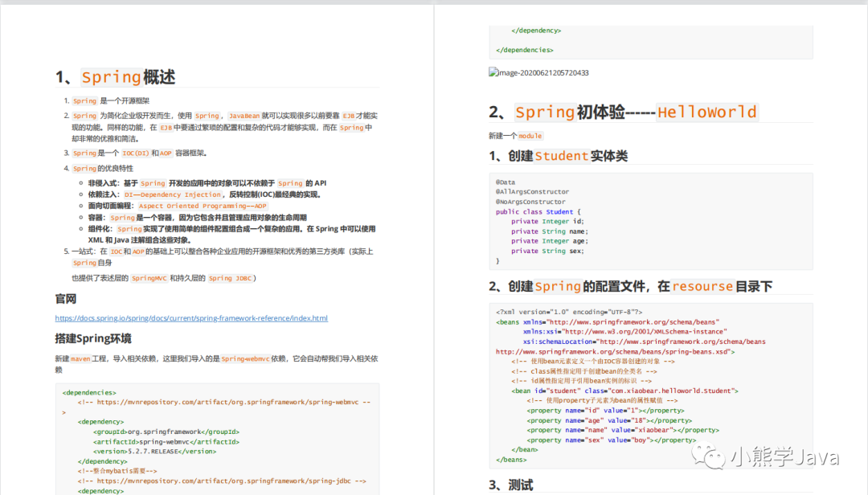Click the '@Data' annotation line

point(506,182)
